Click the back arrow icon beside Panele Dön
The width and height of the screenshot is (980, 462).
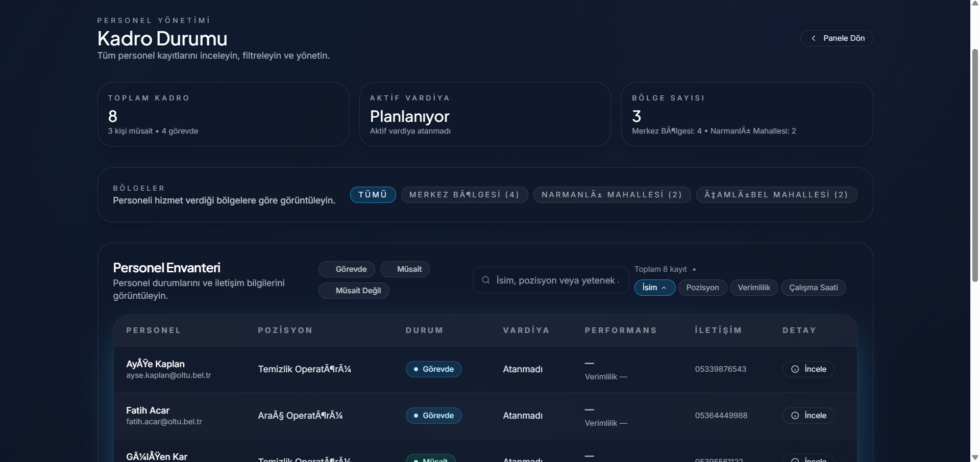pos(813,38)
